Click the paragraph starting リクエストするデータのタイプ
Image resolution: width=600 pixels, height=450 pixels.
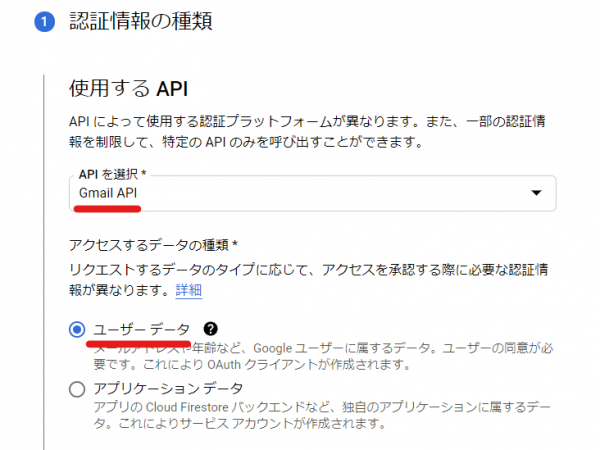coord(308,280)
